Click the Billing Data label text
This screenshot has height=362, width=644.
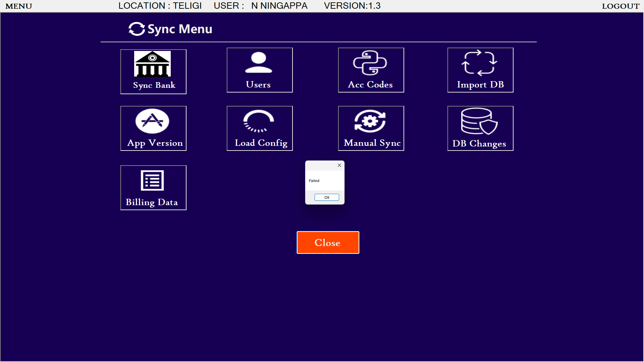152,202
